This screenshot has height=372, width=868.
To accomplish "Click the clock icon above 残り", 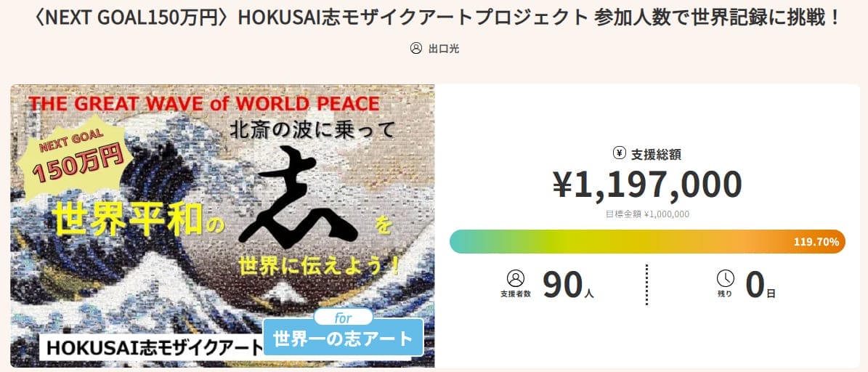I will 725,278.
